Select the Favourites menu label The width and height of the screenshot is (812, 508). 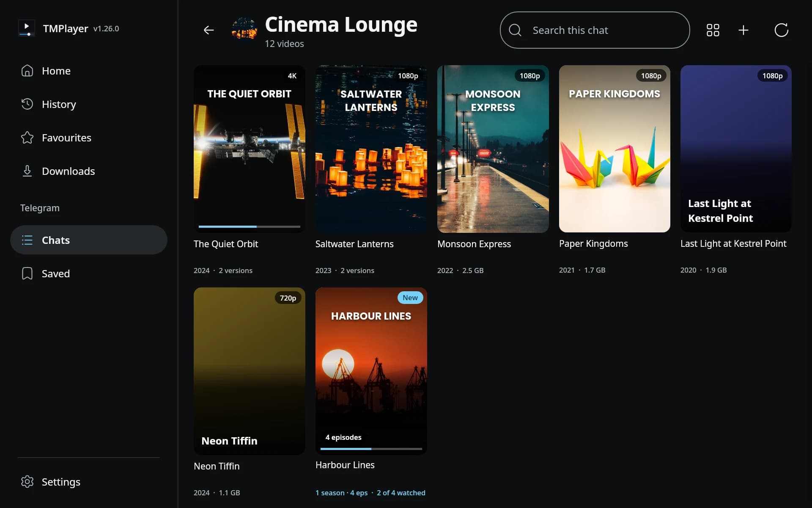[66, 138]
